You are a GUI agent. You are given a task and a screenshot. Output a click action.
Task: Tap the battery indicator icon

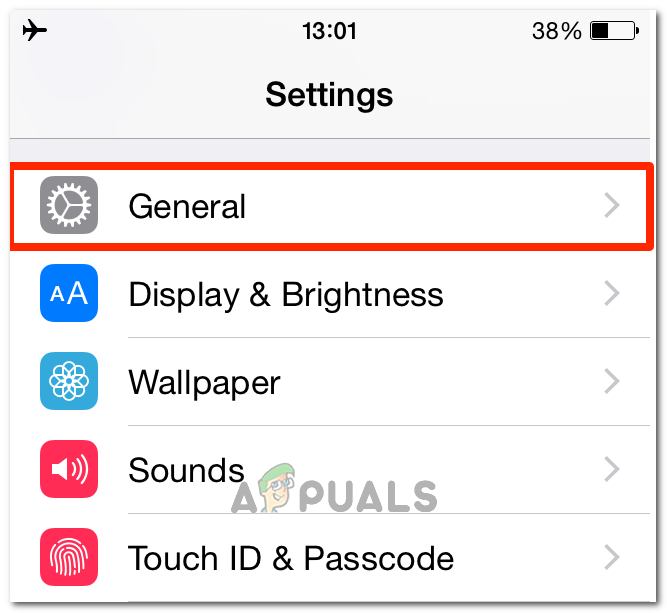[614, 31]
